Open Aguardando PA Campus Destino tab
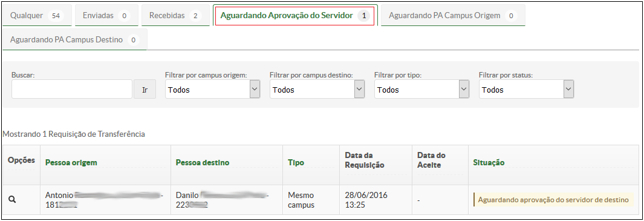The image size is (644, 221). (75, 40)
